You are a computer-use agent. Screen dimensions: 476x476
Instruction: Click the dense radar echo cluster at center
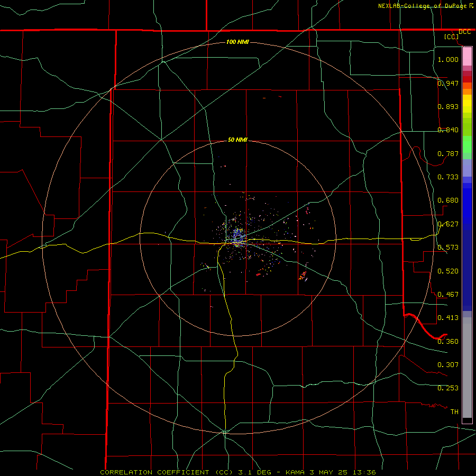coord(237,237)
